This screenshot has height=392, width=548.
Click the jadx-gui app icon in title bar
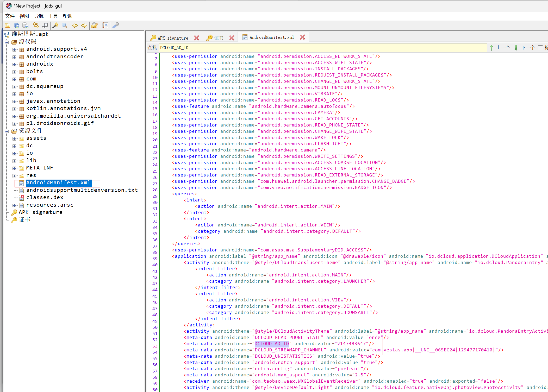[9, 6]
